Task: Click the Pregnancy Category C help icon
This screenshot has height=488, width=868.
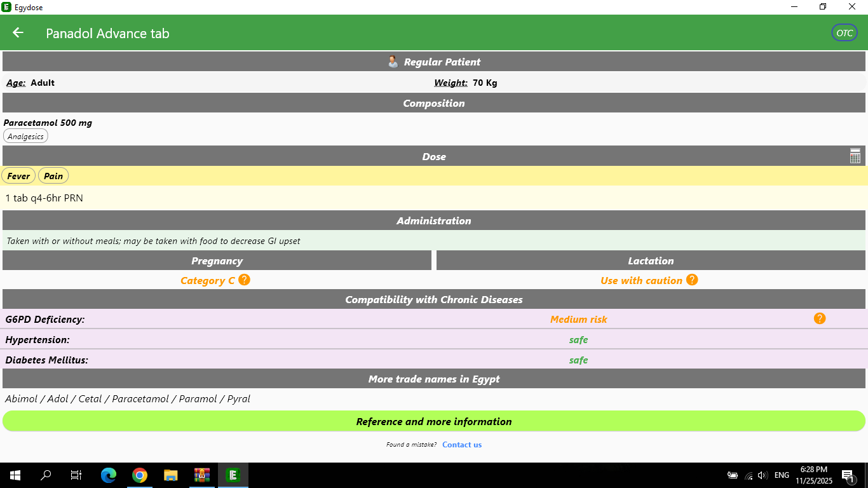Action: pos(244,280)
